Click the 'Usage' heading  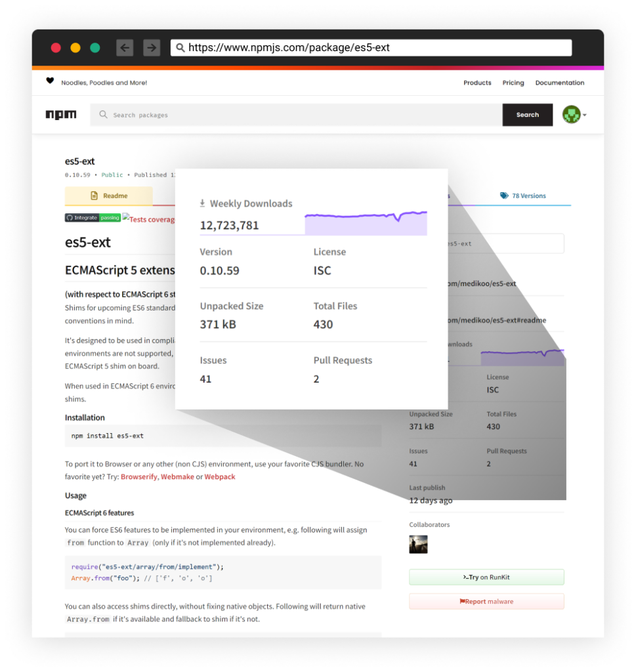75,495
